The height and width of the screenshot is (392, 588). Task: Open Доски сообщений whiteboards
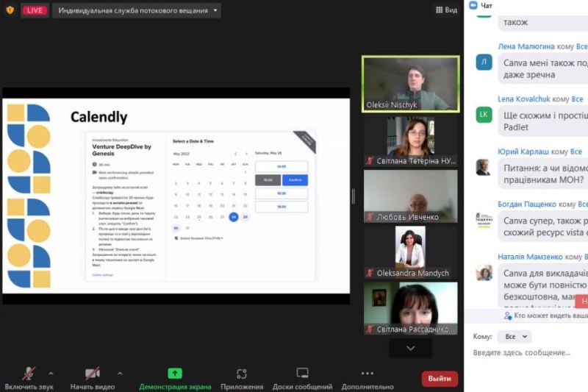tap(302, 378)
